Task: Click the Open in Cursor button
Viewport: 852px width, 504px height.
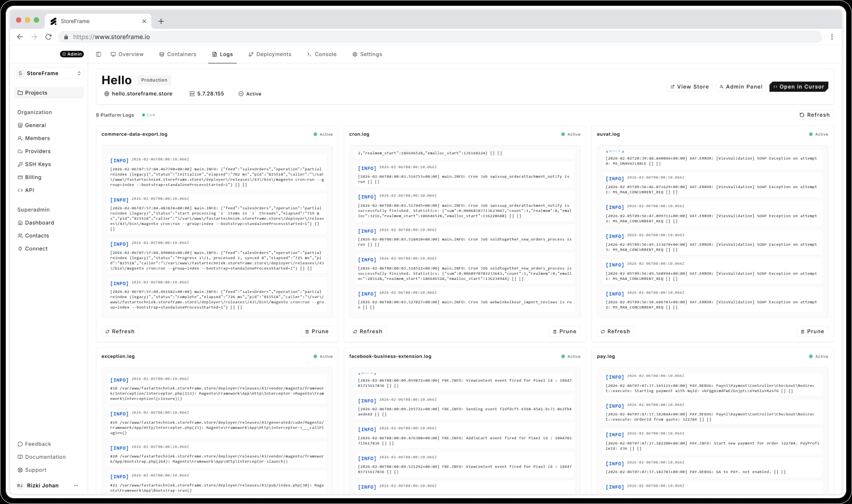Action: tap(798, 87)
